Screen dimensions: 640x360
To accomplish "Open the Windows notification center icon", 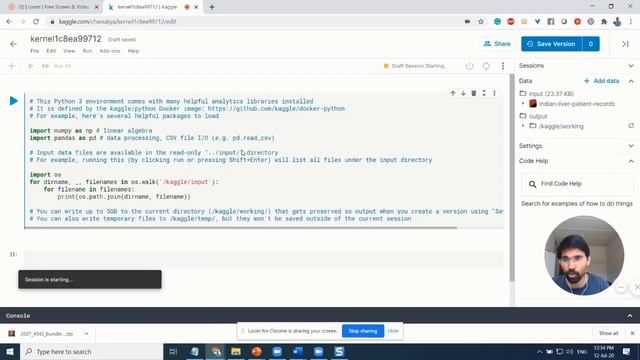I will click(x=627, y=351).
